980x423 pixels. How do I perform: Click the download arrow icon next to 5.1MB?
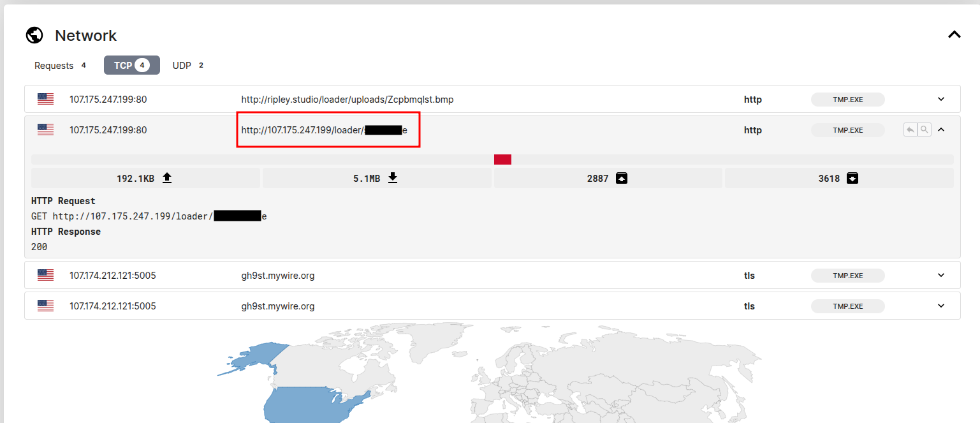(x=393, y=179)
